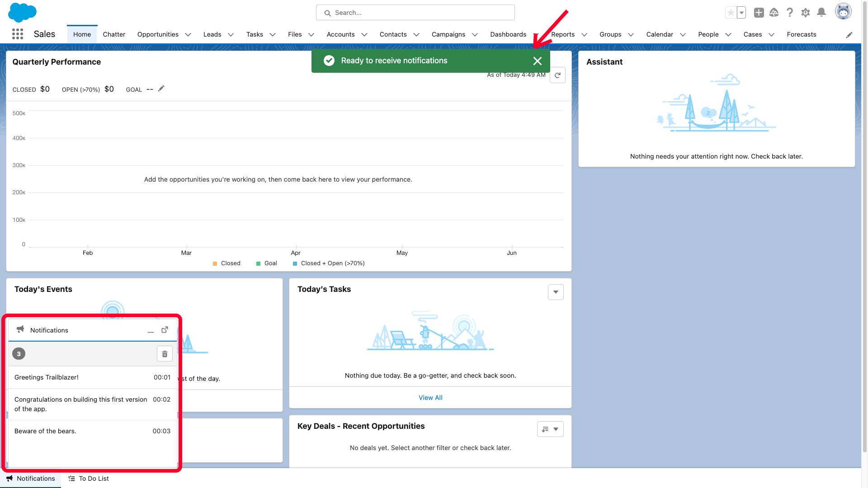The height and width of the screenshot is (488, 868).
Task: Click the Key Deals - Recent Opportunities title
Action: (x=361, y=426)
